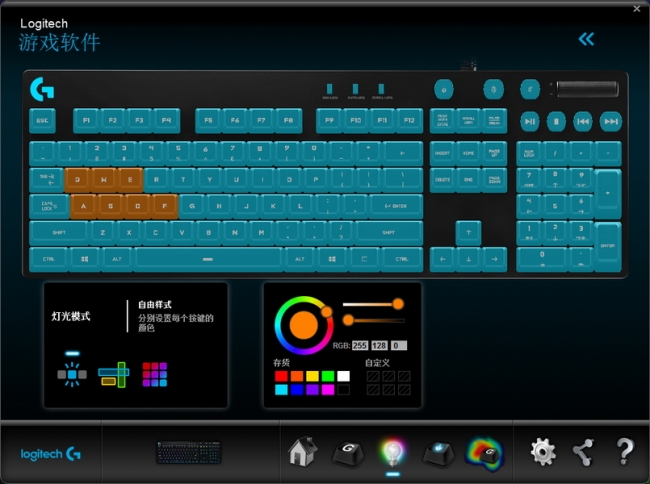Click the next track media key
This screenshot has height=484, width=650.
click(x=611, y=121)
